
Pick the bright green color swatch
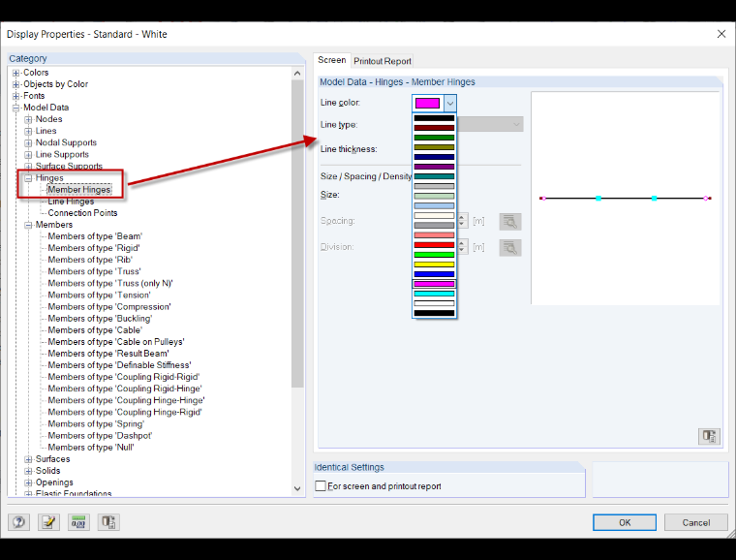tap(434, 255)
